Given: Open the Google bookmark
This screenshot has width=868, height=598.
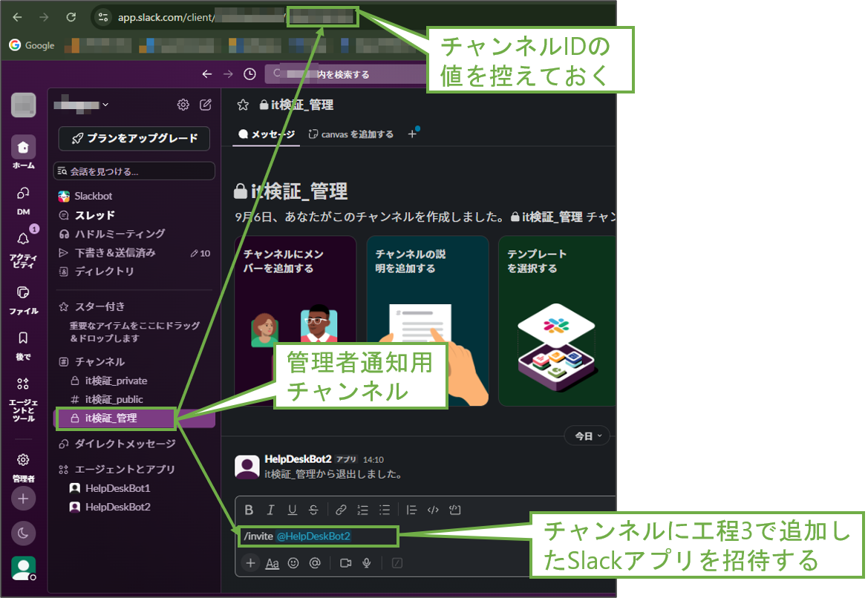Looking at the screenshot, I should coord(32,45).
